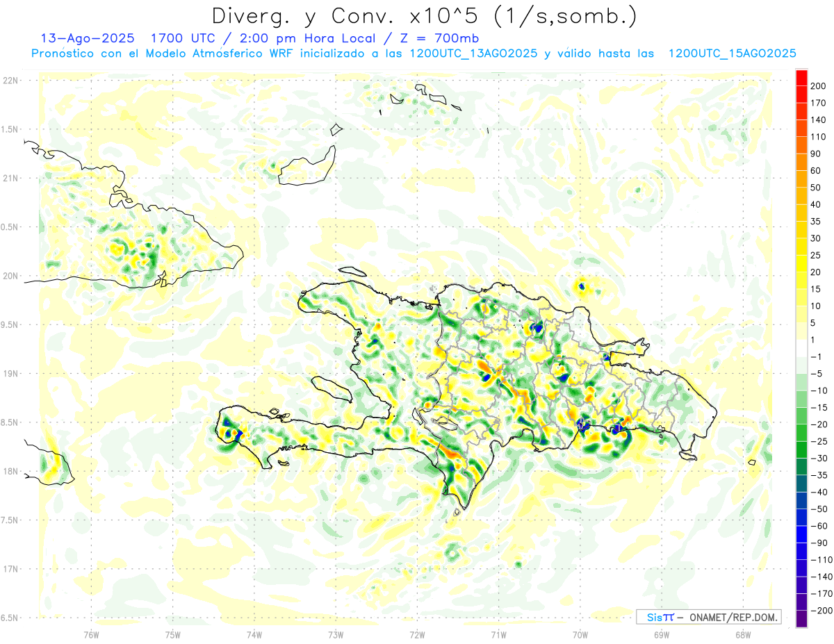Click the 17N latitude label

pos(10,569)
